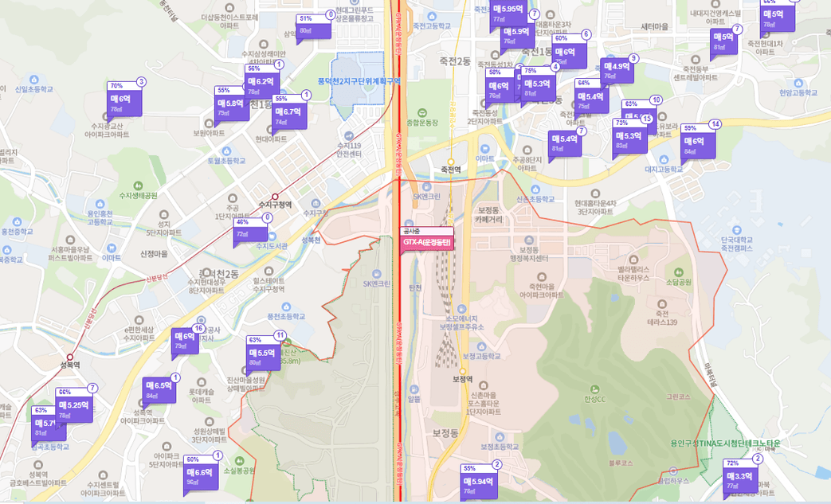The width and height of the screenshot is (831, 504).
Task: Click the 이마트 store icon near 죽전역
Action: (484, 150)
